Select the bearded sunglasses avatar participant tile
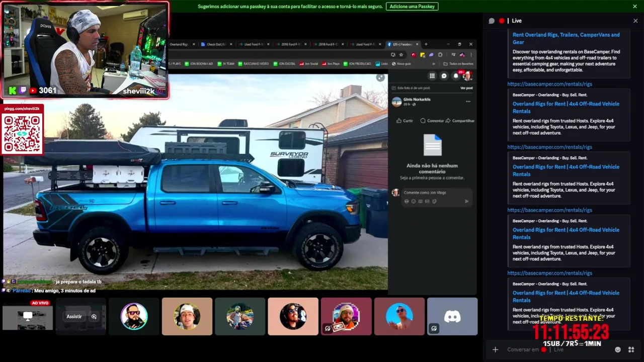The width and height of the screenshot is (644, 362). (134, 316)
